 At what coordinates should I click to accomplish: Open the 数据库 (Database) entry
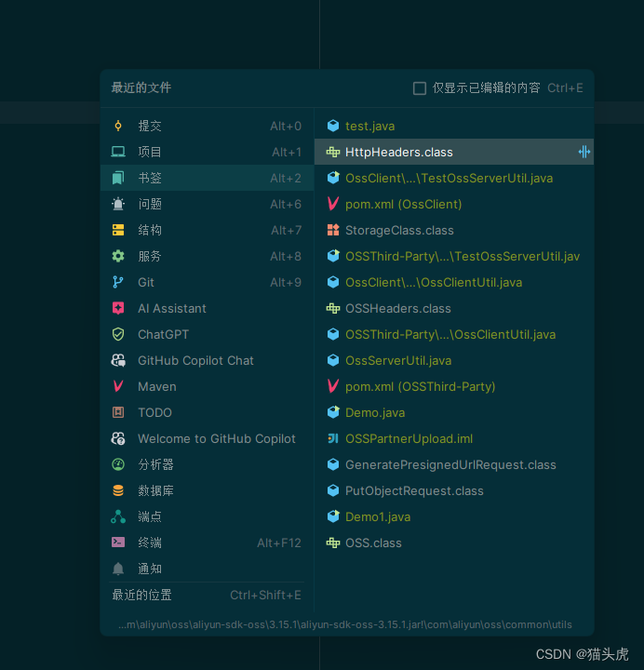207,491
